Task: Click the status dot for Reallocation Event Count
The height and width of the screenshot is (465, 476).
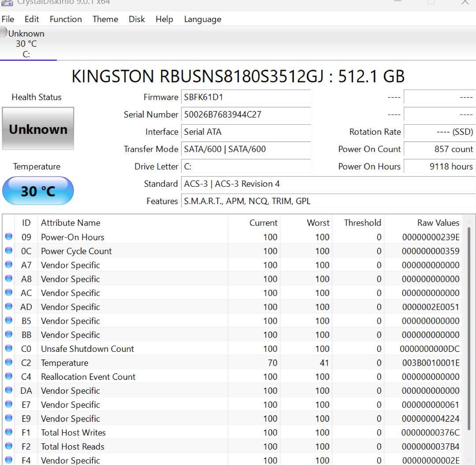Action: [x=8, y=376]
